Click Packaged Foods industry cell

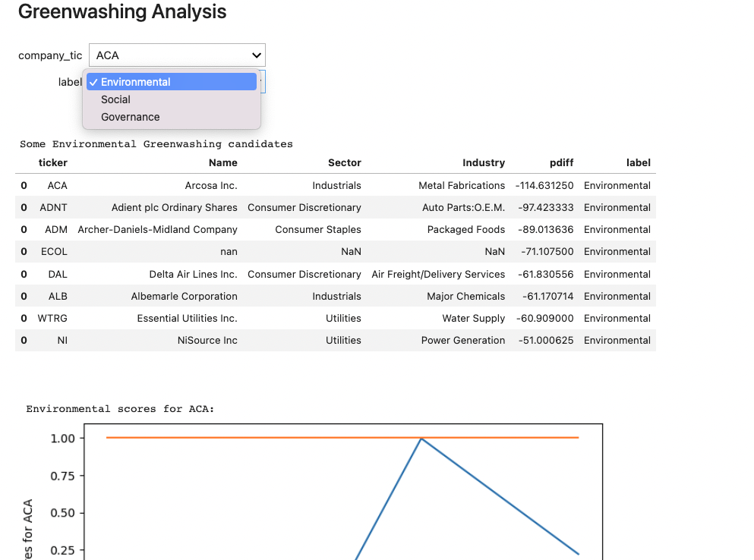coord(466,230)
